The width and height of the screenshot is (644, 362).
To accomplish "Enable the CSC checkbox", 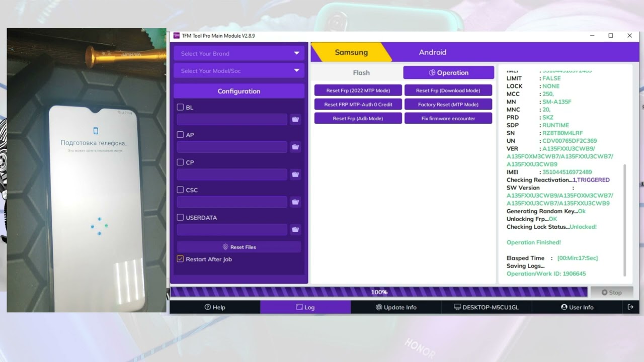I will pos(180,190).
